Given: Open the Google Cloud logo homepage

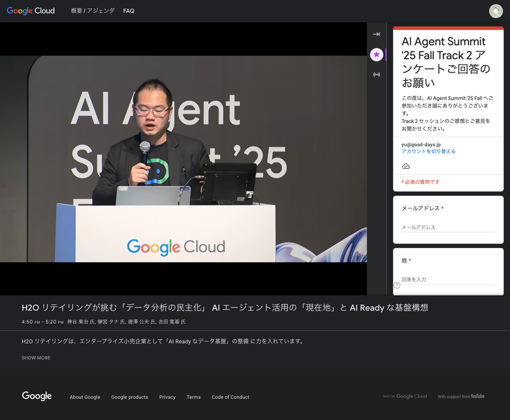Looking at the screenshot, I should [x=31, y=11].
